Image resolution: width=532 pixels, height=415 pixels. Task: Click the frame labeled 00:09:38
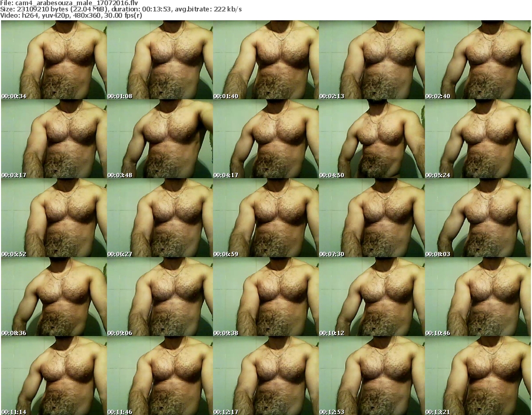[x=265, y=297]
